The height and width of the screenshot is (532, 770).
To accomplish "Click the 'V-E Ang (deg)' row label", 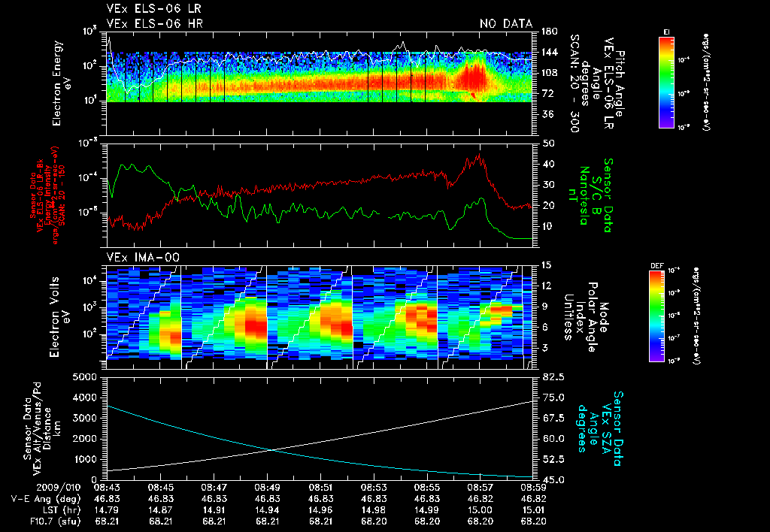I will click(46, 499).
